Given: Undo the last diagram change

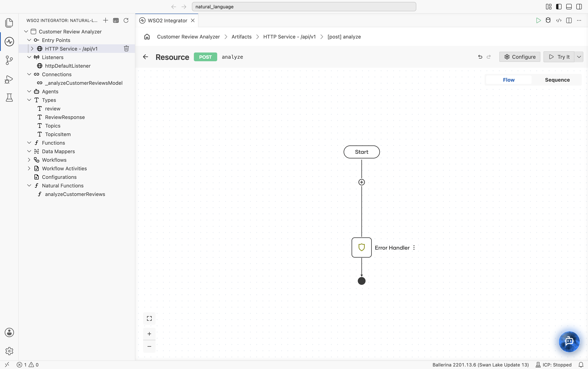Looking at the screenshot, I should 480,57.
